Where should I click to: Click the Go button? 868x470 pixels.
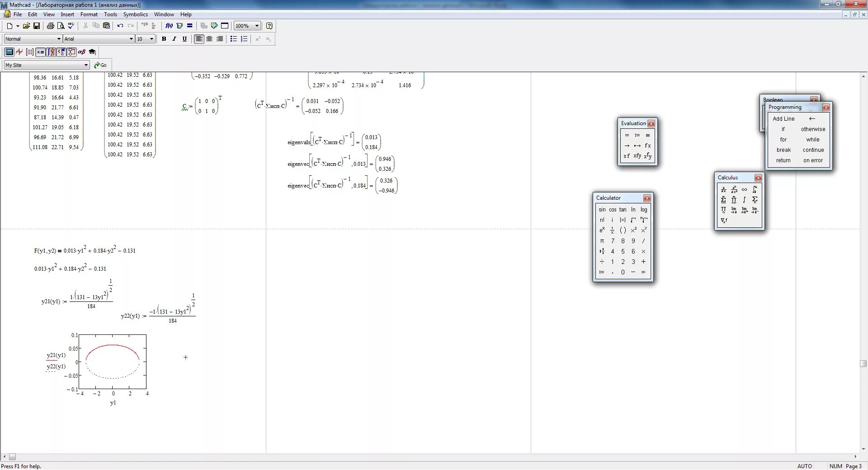click(100, 65)
